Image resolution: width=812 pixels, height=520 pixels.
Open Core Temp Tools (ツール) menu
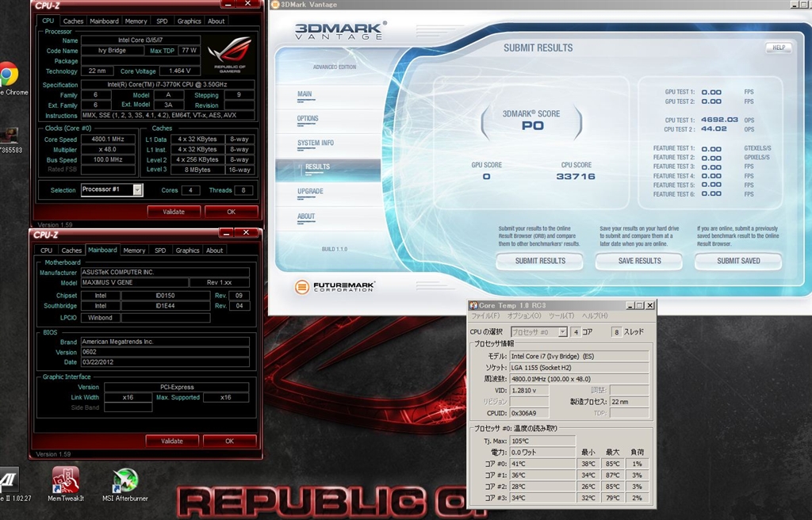point(561,316)
